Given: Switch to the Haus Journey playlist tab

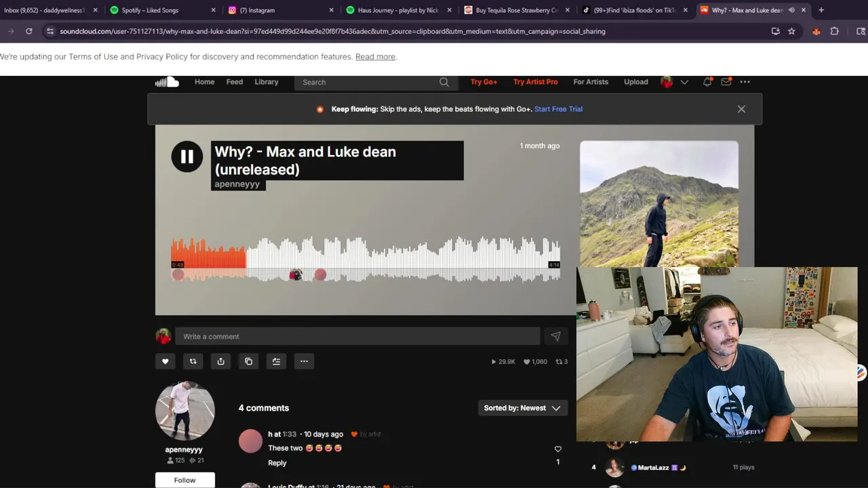Looking at the screenshot, I should tap(397, 10).
